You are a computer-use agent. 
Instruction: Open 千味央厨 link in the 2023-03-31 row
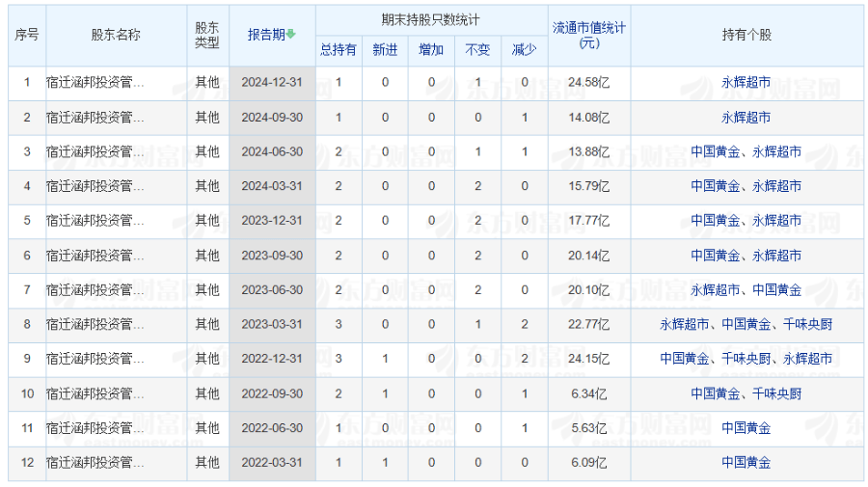808,324
